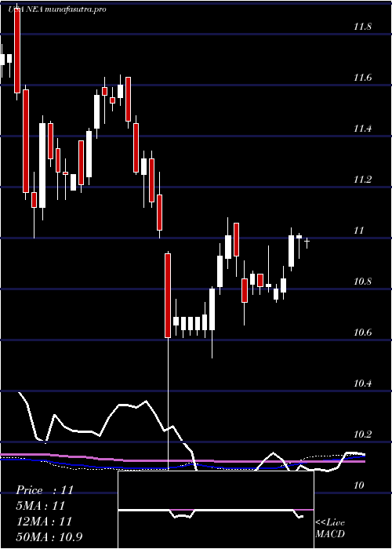Click the 'USA NEA munafasutra.pro' chart title

[57, 9]
